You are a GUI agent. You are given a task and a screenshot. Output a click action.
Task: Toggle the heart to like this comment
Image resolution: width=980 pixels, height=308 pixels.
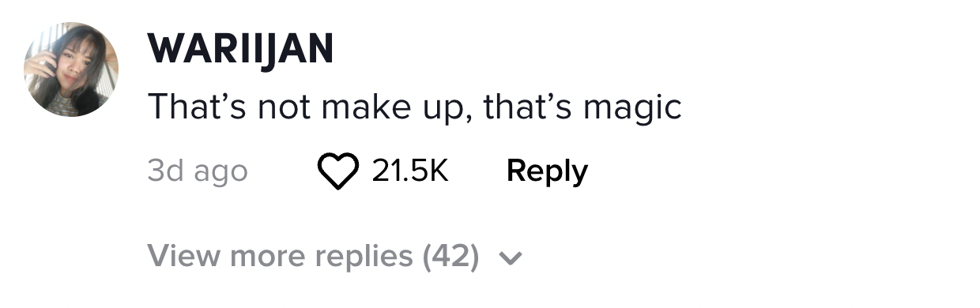click(x=338, y=171)
